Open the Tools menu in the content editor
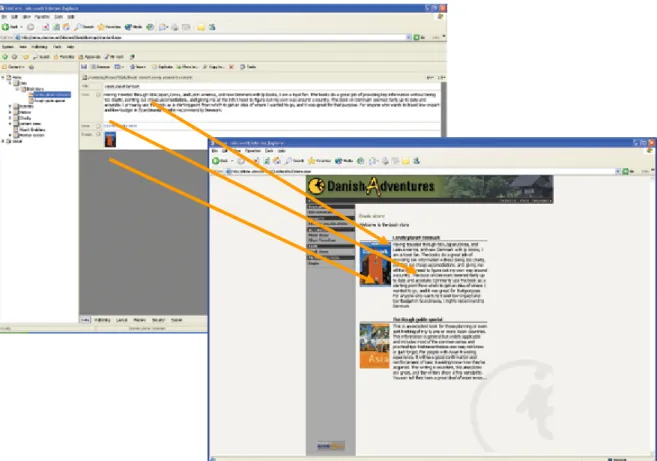This screenshot has width=657, height=461. (57, 47)
